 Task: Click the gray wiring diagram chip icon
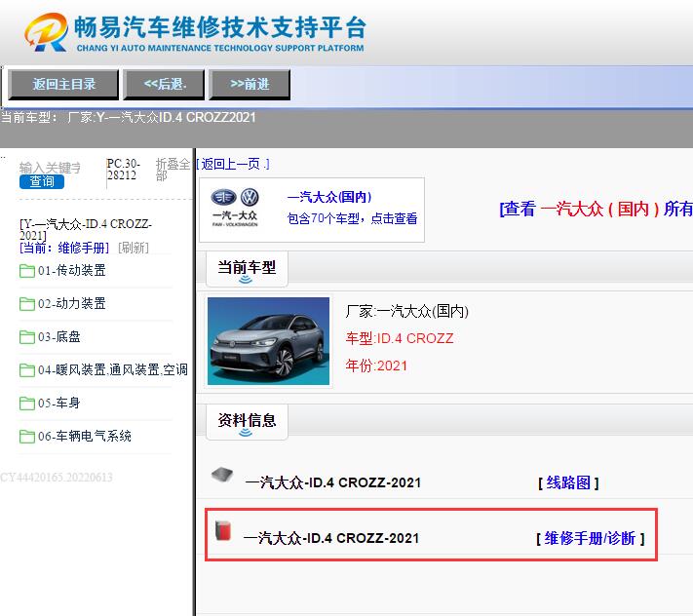click(x=222, y=475)
